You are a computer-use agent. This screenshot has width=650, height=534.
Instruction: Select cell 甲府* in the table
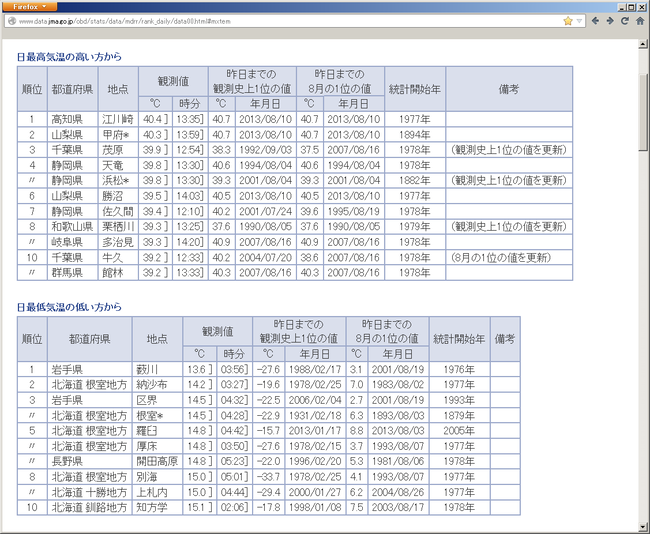click(x=118, y=135)
